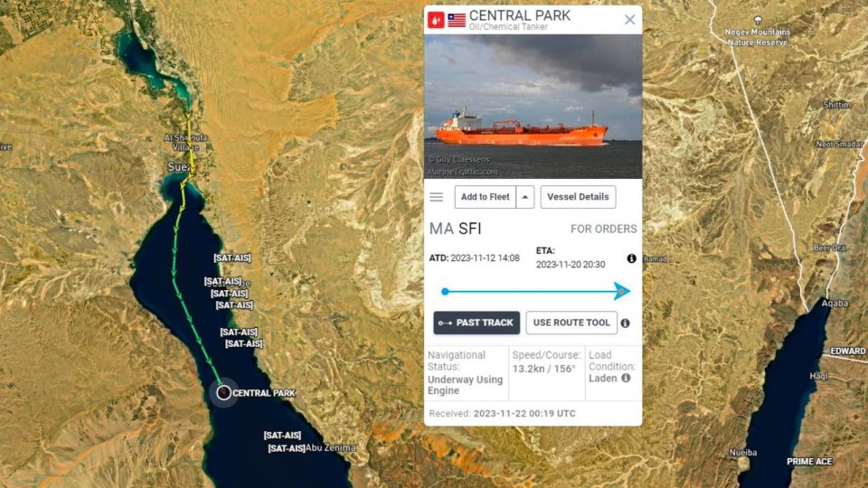Click the FOR ORDERS destination text
The height and width of the screenshot is (488, 868).
click(603, 229)
